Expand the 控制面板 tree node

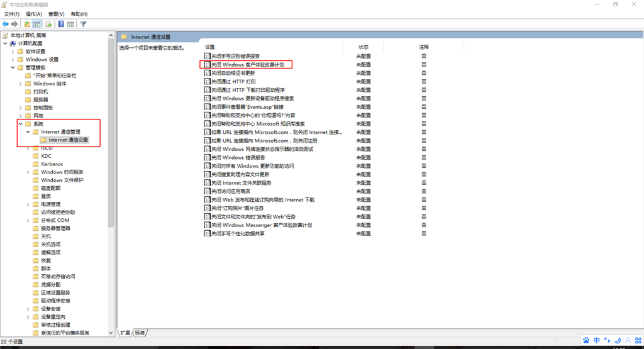[21, 108]
